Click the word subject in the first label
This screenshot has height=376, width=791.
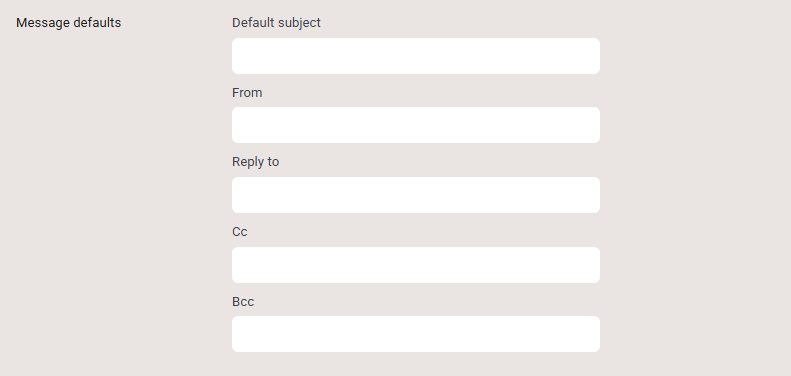coord(299,23)
